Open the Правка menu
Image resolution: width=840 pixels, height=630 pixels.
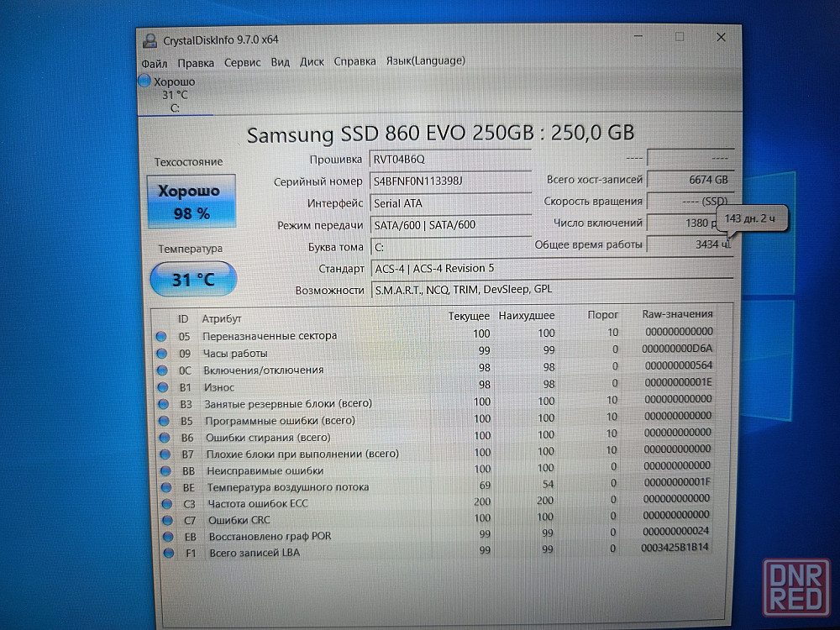click(196, 62)
